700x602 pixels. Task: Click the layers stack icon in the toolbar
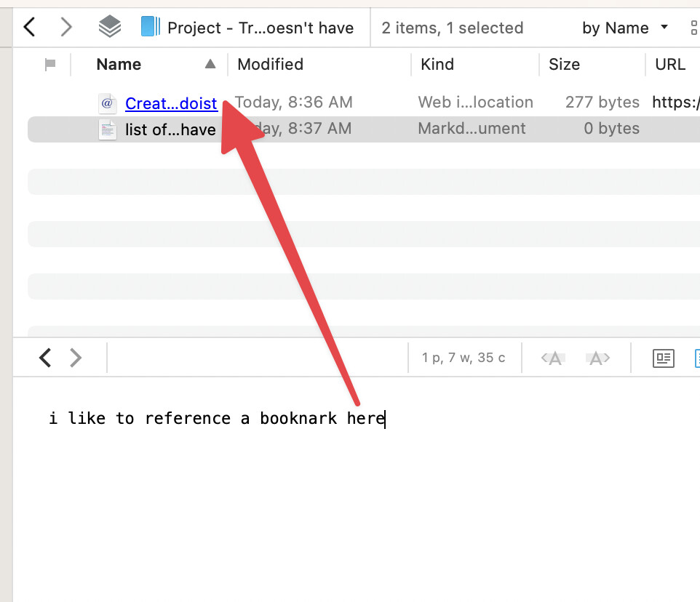coord(109,27)
